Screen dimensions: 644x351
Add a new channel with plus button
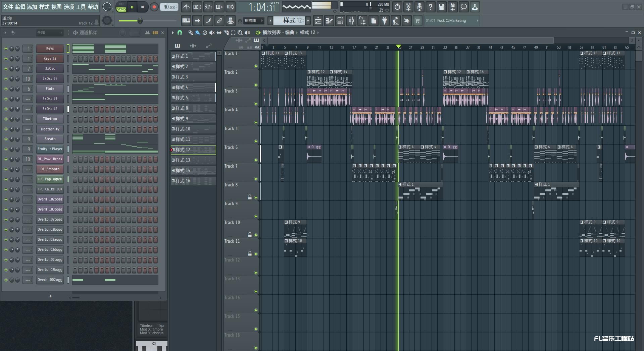(50, 296)
